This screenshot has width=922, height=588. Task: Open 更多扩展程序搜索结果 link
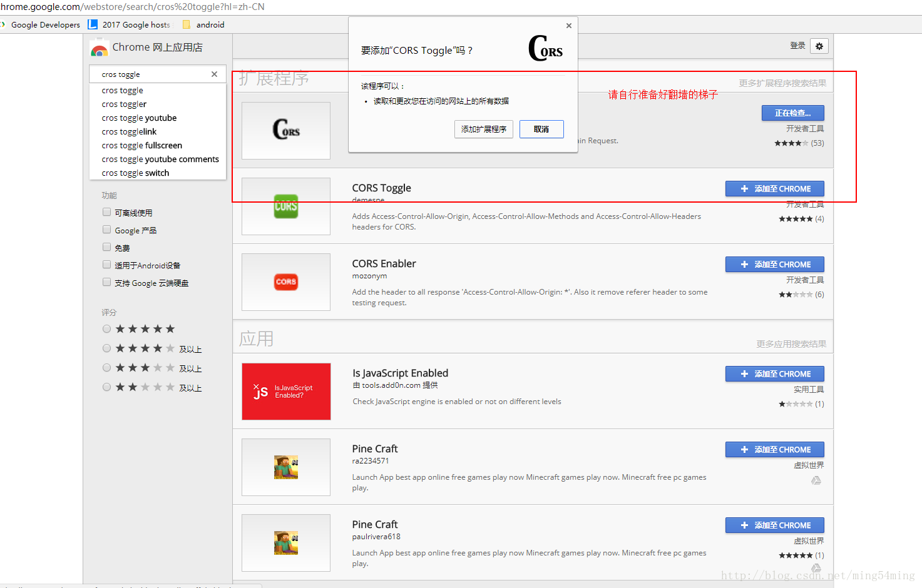coord(782,83)
